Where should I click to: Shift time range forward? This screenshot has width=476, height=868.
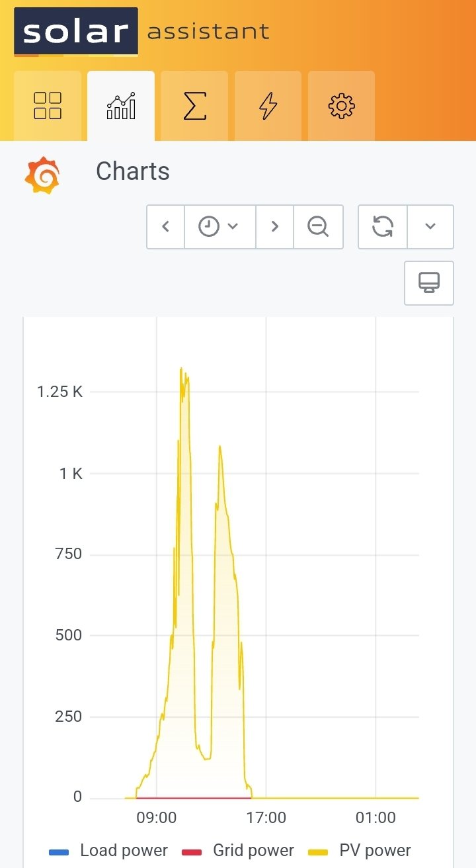(x=274, y=226)
